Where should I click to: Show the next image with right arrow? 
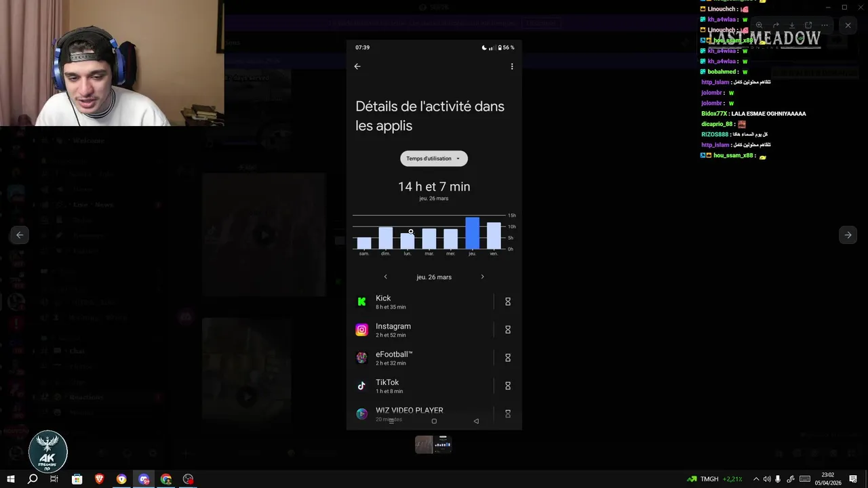pyautogui.click(x=848, y=235)
